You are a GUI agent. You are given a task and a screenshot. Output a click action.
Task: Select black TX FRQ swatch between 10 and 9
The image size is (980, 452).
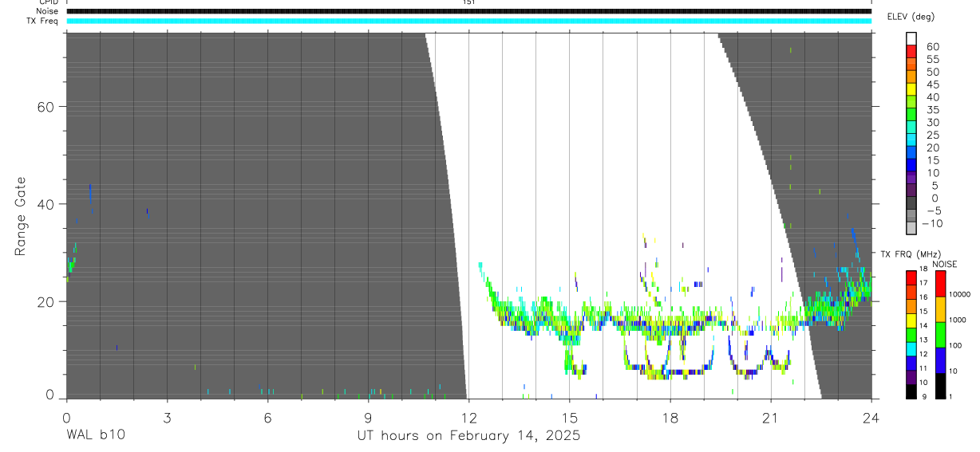coord(911,391)
